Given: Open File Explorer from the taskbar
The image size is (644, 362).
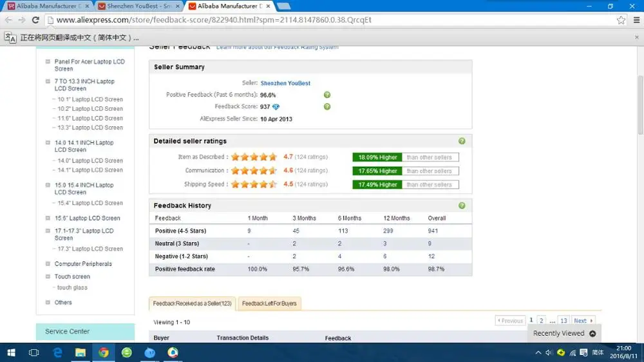Looking at the screenshot, I should click(x=80, y=352).
